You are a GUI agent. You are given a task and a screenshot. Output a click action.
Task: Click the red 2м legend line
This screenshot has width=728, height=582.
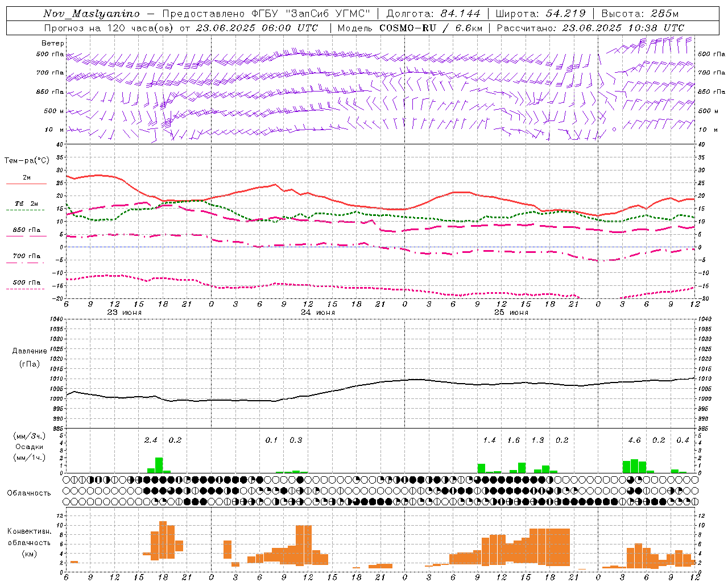(26, 184)
